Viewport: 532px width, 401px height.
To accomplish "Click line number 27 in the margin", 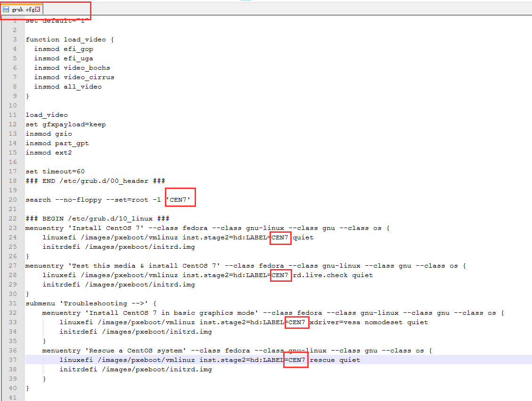I will click(x=13, y=266).
